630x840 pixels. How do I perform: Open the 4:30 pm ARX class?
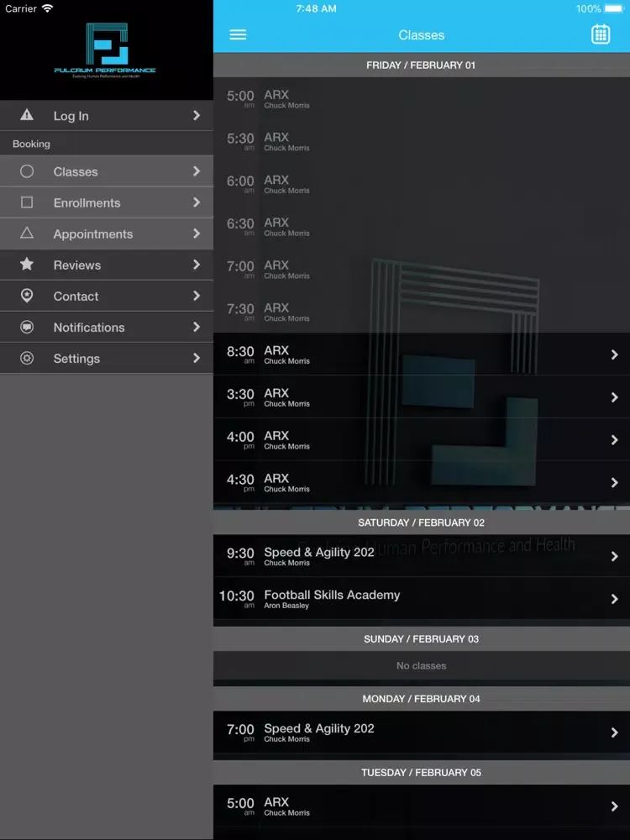click(x=422, y=483)
